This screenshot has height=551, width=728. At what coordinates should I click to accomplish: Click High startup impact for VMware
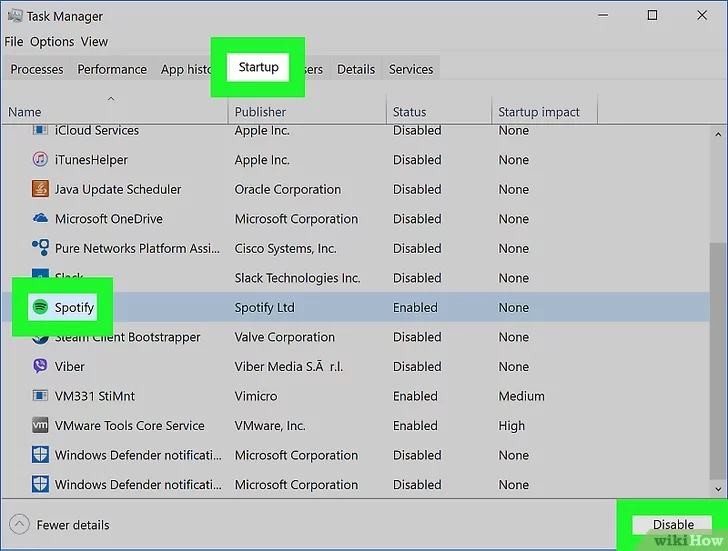(x=512, y=426)
